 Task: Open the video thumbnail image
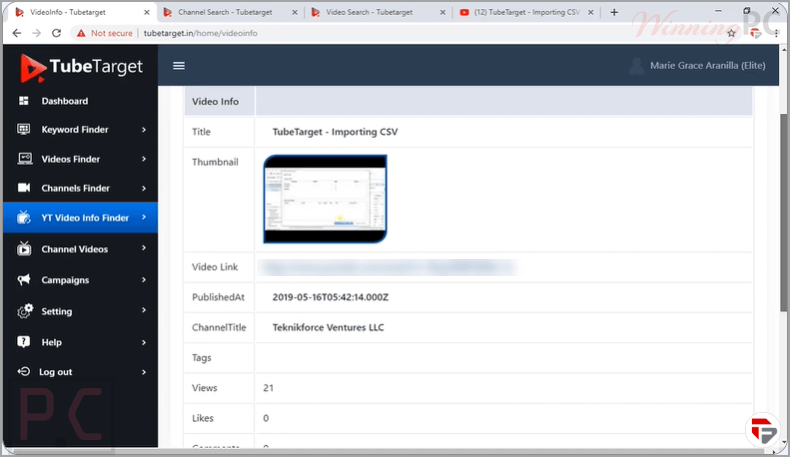tap(325, 199)
